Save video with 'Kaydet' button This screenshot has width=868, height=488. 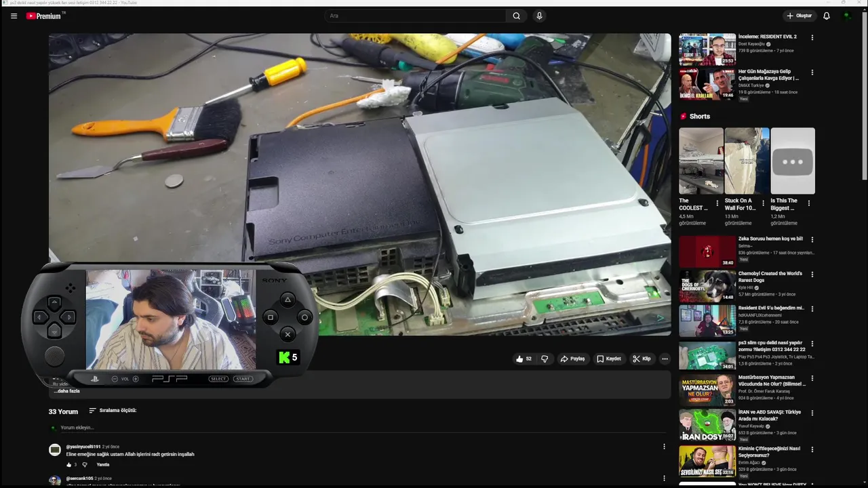coord(608,359)
